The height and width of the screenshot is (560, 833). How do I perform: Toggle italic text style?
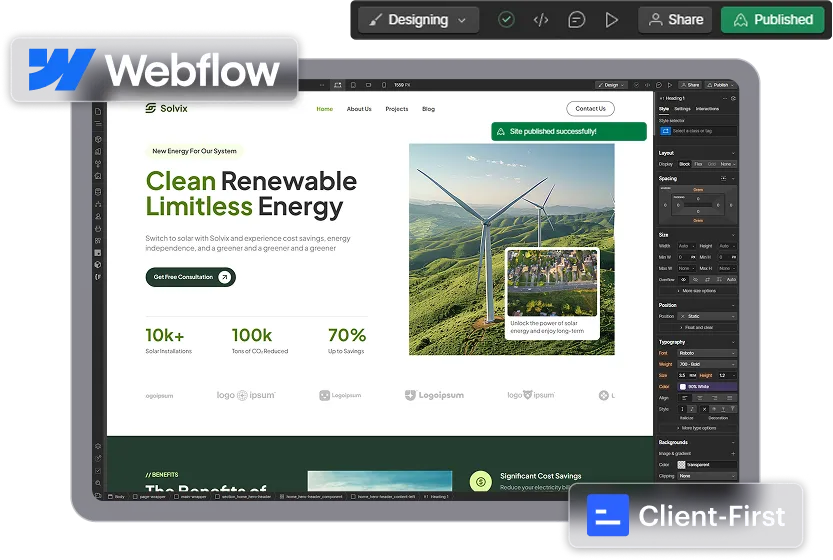692,409
